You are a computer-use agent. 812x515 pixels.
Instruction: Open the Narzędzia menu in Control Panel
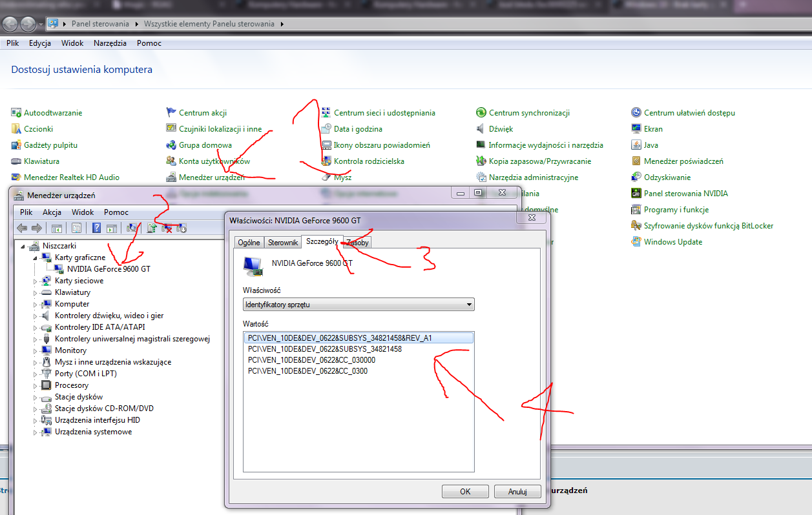110,43
